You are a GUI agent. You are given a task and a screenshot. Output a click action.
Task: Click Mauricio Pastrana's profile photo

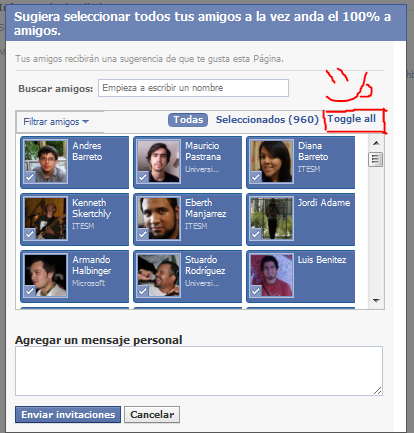coord(159,161)
